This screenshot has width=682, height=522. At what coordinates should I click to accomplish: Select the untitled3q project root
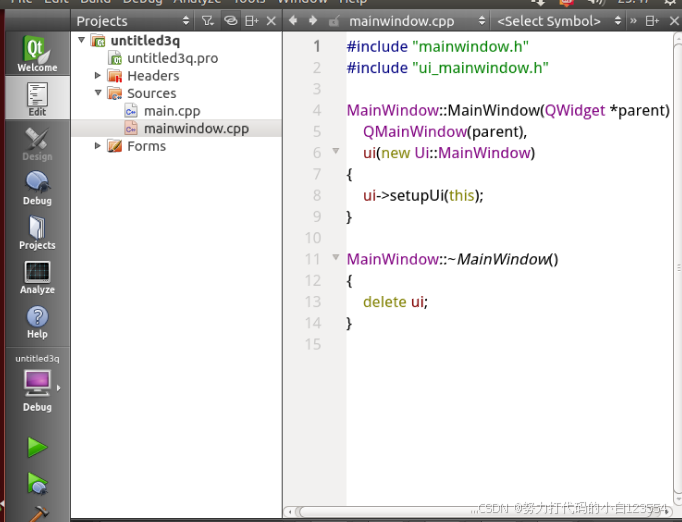[x=145, y=40]
